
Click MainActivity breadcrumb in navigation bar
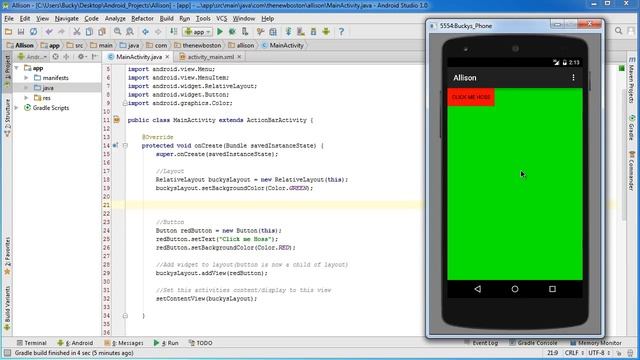point(283,45)
